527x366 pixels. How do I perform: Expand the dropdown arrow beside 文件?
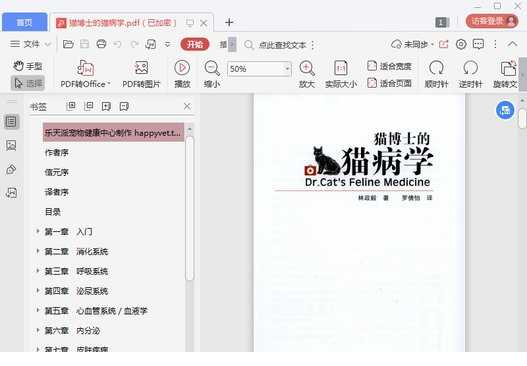pyautogui.click(x=48, y=44)
